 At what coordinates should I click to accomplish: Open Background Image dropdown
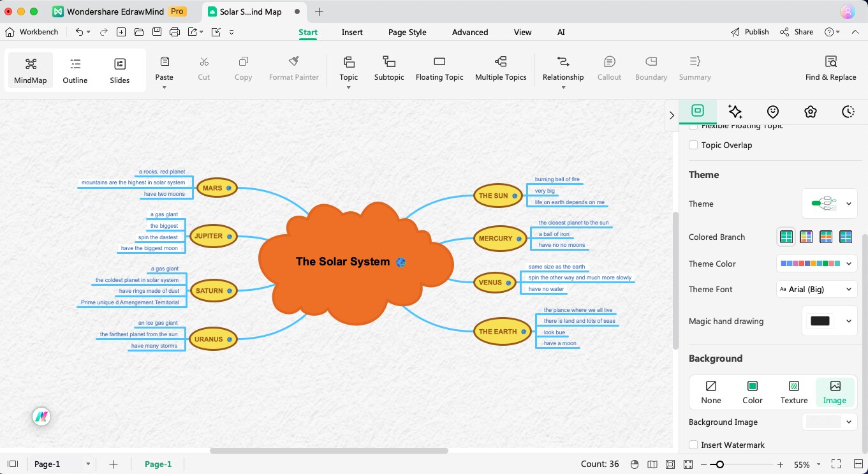(x=830, y=422)
